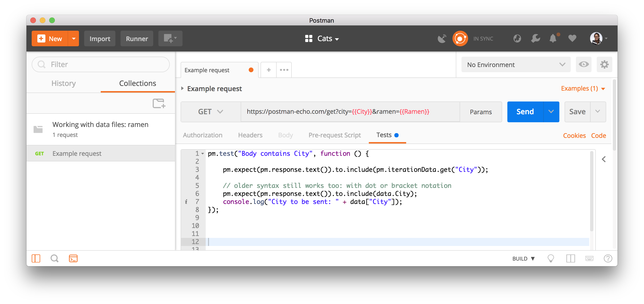View keyboard shortcuts from bottom bar
Image resolution: width=644 pixels, height=304 pixels.
589,259
